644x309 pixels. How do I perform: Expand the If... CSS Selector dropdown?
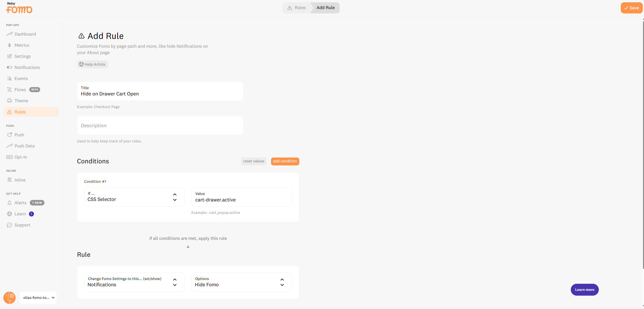(134, 197)
